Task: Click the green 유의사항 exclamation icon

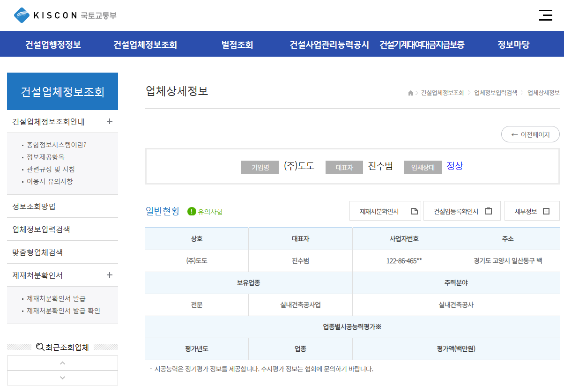Action: tap(192, 211)
